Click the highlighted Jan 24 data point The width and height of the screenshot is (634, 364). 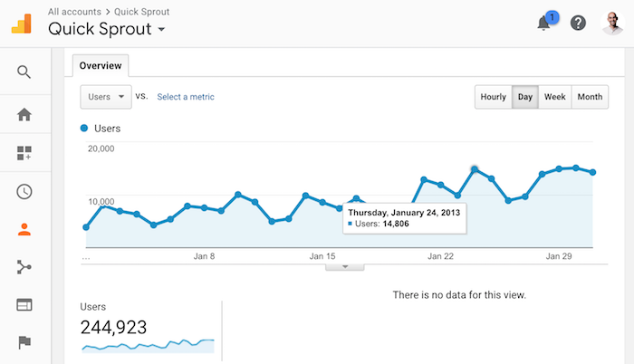coord(475,169)
